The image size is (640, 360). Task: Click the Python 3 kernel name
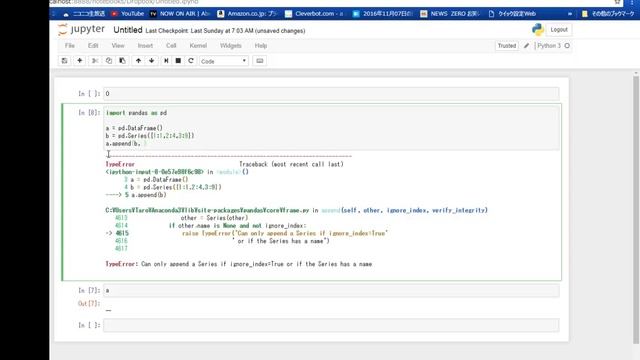click(x=549, y=46)
